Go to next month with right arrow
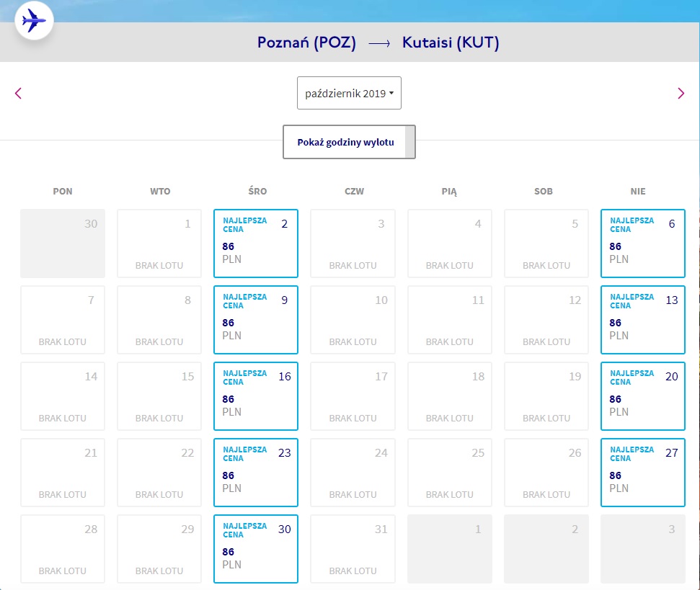Viewport: 700px width, 590px height. (681, 93)
